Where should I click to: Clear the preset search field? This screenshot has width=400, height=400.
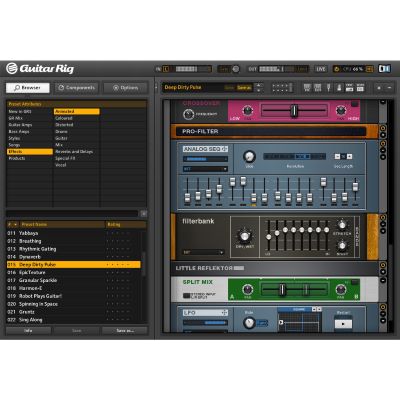pos(144,213)
